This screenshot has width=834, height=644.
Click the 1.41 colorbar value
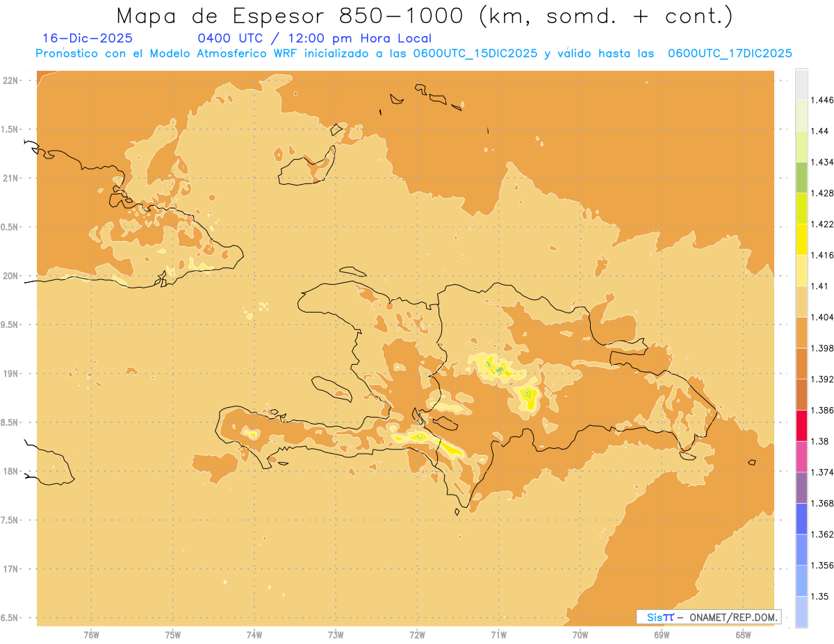[x=819, y=286]
